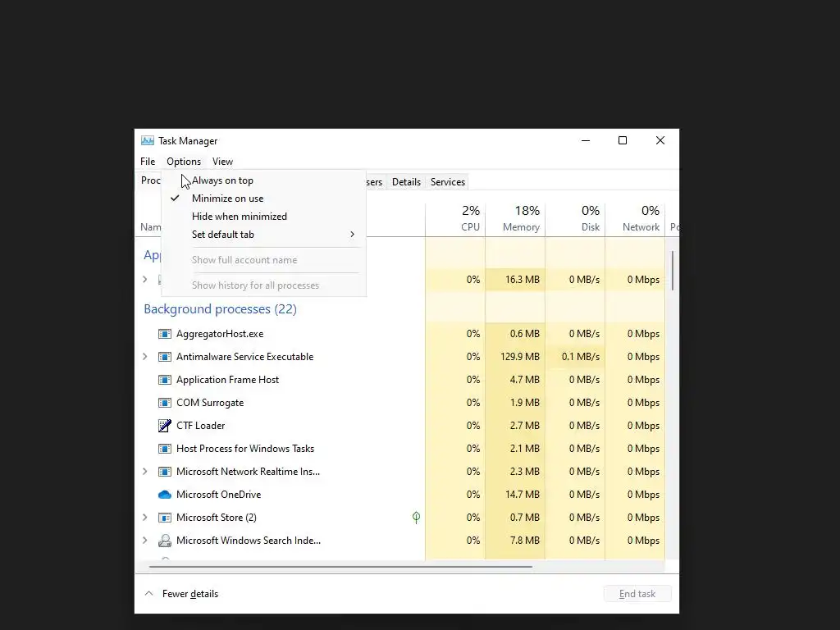The image size is (840, 630).
Task: Click the vertical scrollbar thumb
Action: tap(673, 271)
